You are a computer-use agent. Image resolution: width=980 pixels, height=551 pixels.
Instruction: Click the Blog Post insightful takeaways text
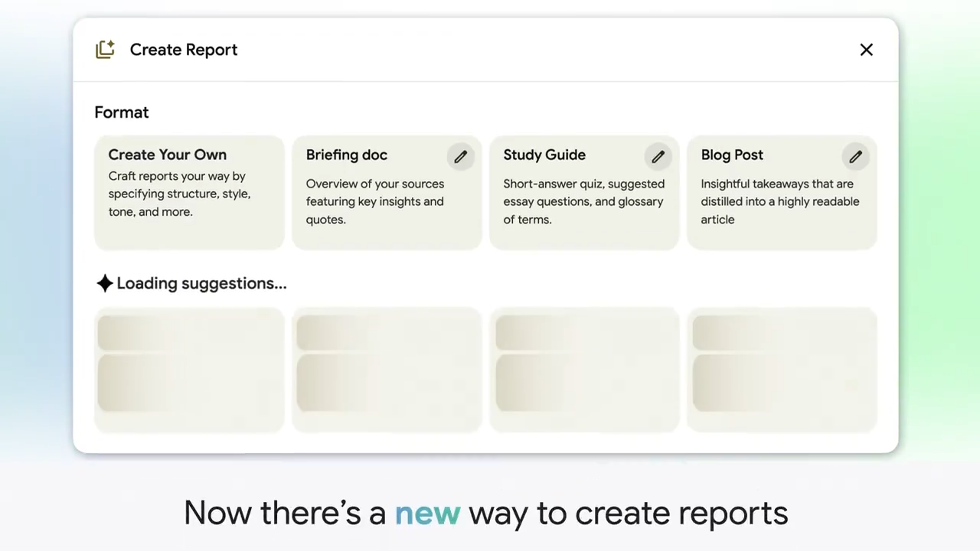click(779, 201)
